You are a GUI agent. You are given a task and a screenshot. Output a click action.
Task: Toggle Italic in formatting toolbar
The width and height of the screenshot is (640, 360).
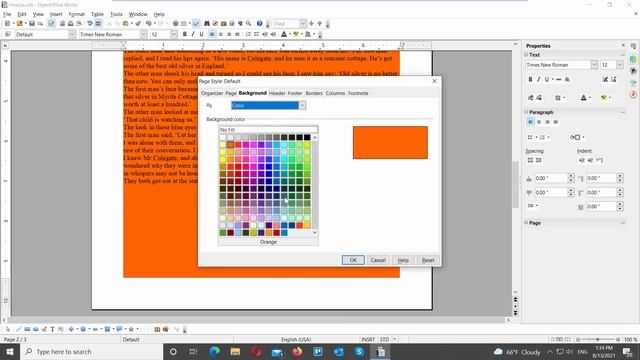pyautogui.click(x=193, y=34)
